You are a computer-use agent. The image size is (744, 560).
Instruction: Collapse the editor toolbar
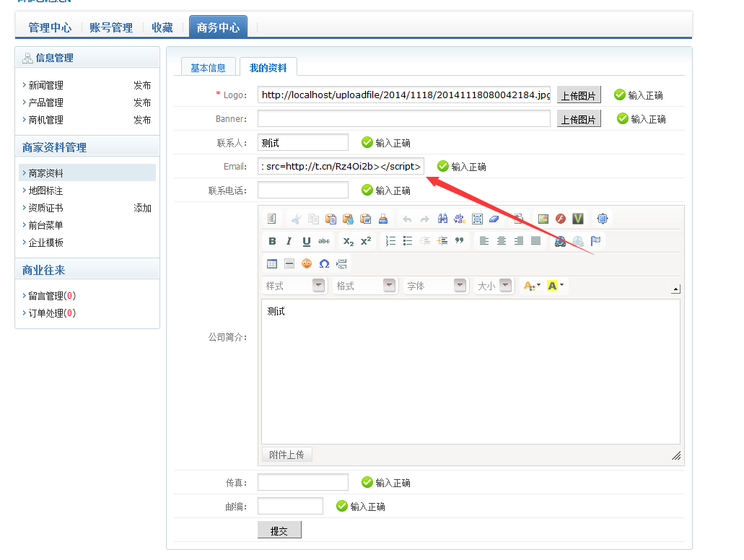coord(675,289)
